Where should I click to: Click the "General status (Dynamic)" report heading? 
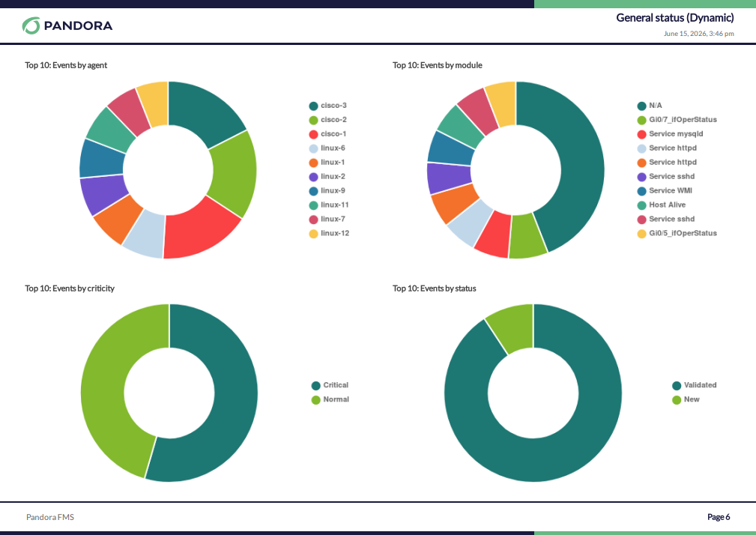coord(675,18)
